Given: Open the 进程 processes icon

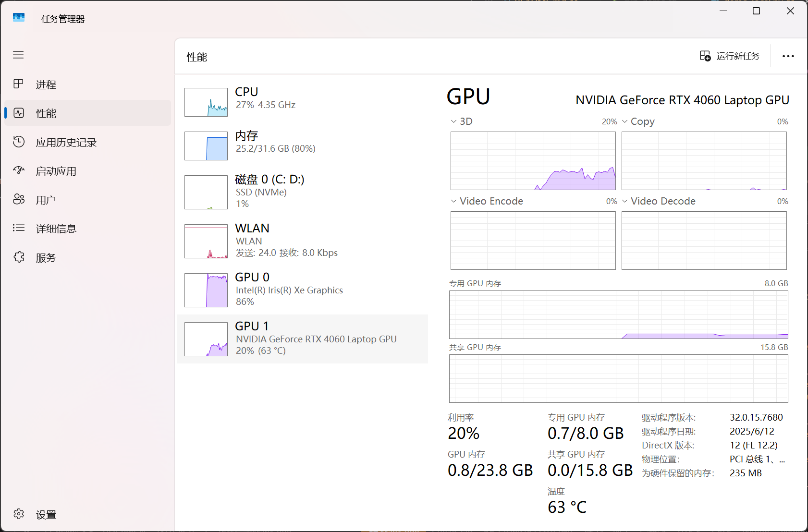Looking at the screenshot, I should (18, 84).
